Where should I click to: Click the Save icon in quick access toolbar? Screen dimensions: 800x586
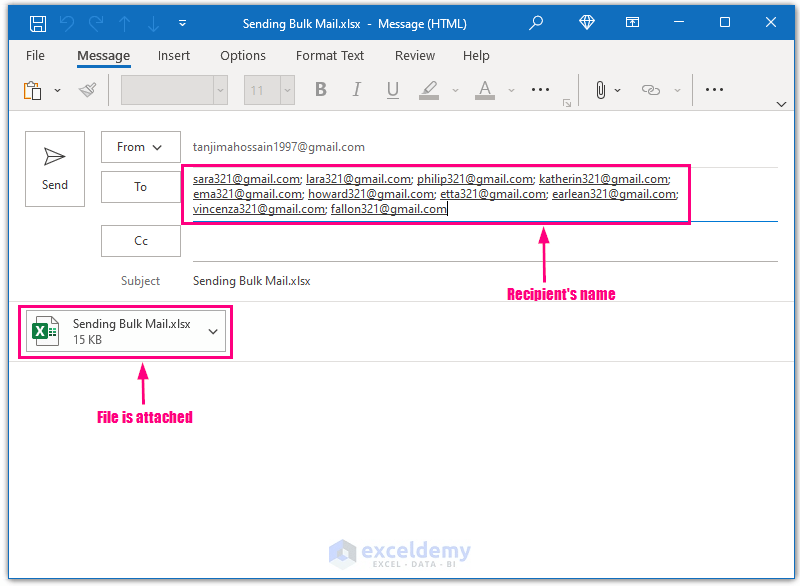pos(39,22)
